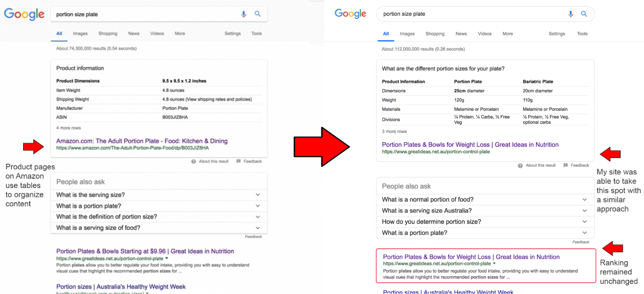Open 'Portion sizes | Australia's Healthy Weight Week' left link
The image size is (644, 294).
(121, 287)
